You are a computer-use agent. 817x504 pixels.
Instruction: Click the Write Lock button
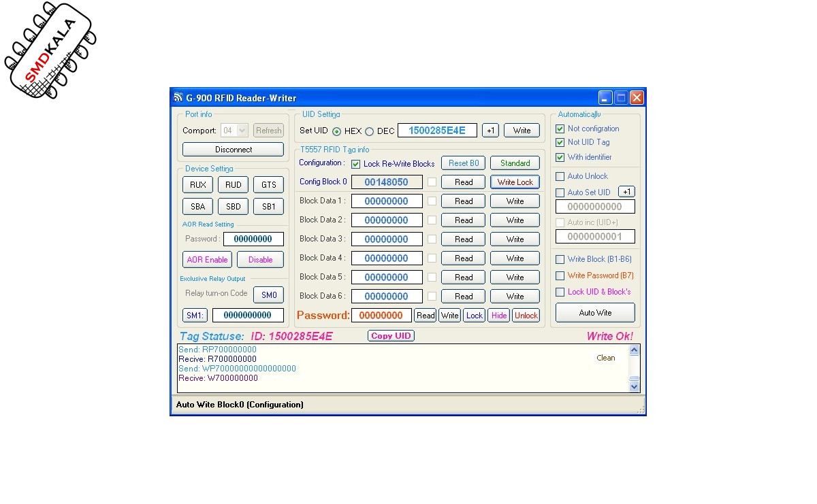[515, 182]
